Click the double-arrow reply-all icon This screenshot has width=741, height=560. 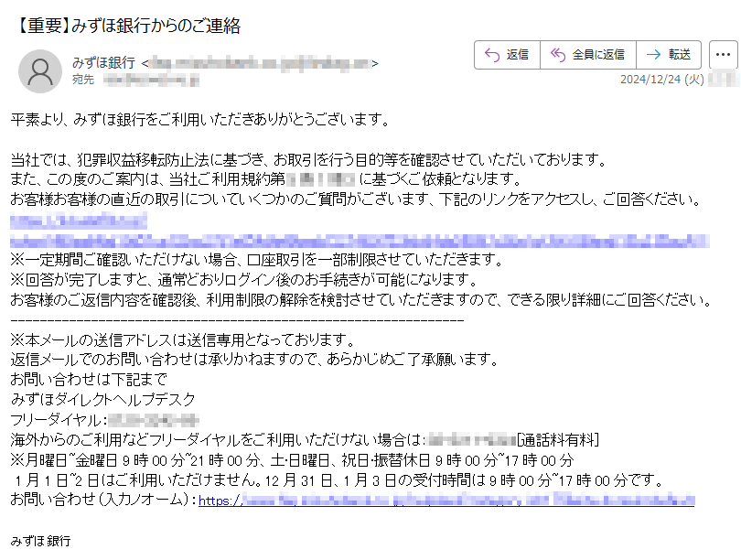(558, 55)
